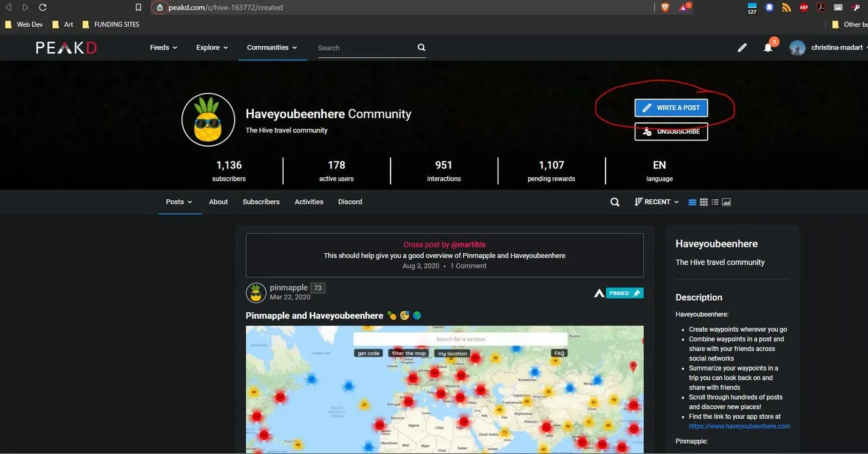Switch to grid view layout
Image resolution: width=868 pixels, height=454 pixels.
pyautogui.click(x=704, y=202)
